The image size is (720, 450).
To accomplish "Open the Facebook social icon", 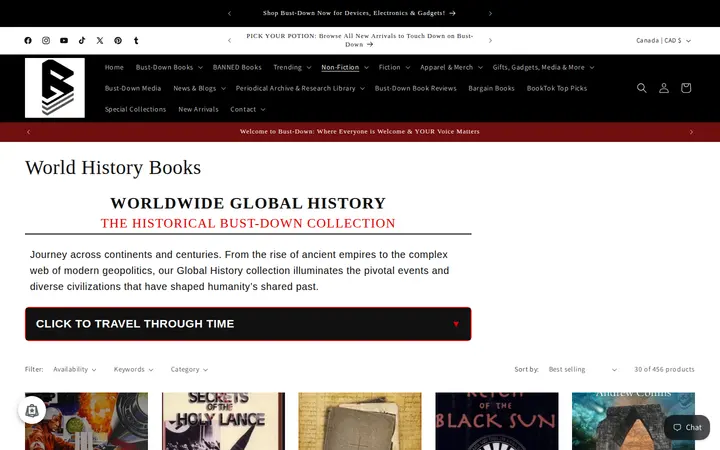I will (x=28, y=40).
